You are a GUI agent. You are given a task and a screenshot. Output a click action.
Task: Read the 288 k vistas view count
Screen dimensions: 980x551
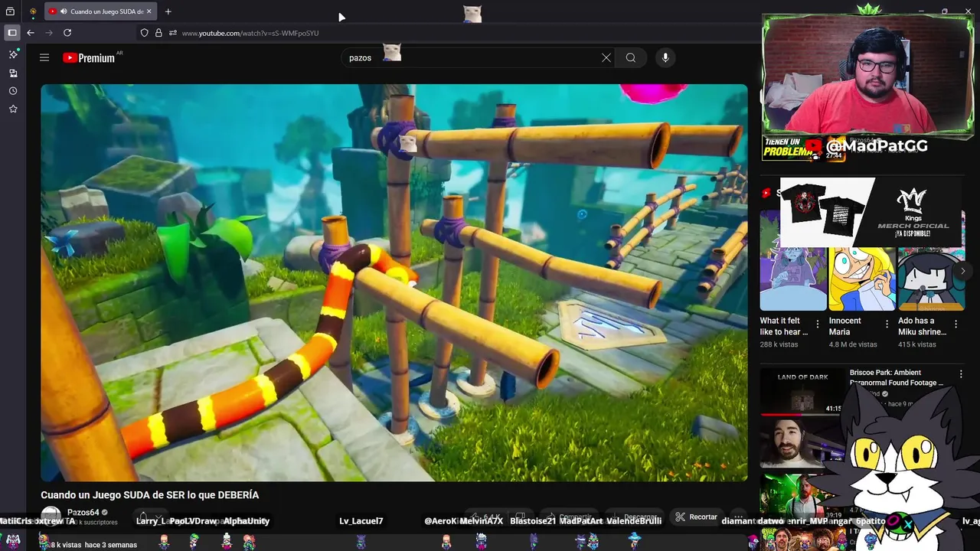pos(779,344)
